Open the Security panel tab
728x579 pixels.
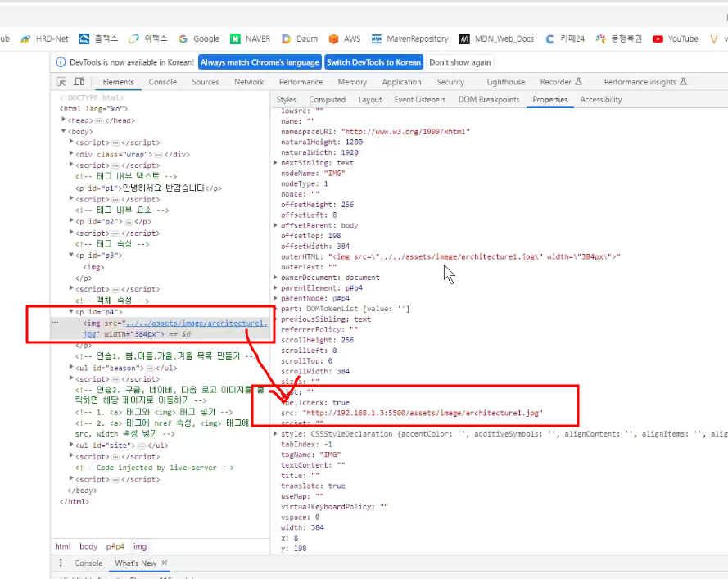450,82
